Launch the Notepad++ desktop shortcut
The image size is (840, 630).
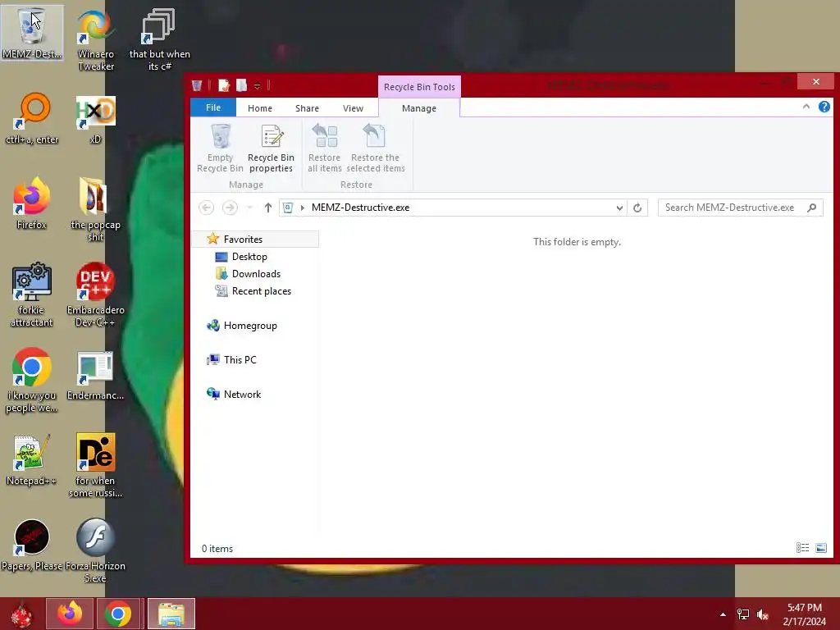click(32, 459)
